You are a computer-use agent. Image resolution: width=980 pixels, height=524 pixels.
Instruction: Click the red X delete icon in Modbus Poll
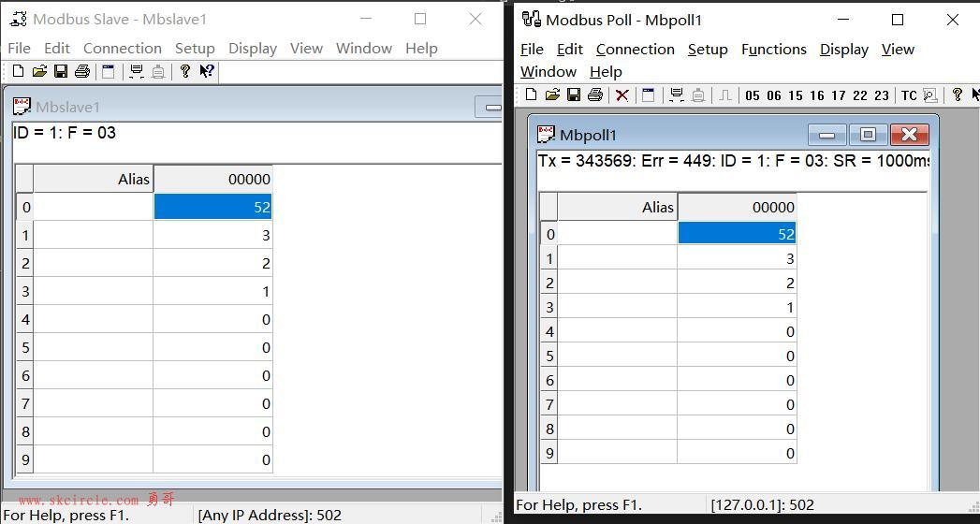point(622,95)
